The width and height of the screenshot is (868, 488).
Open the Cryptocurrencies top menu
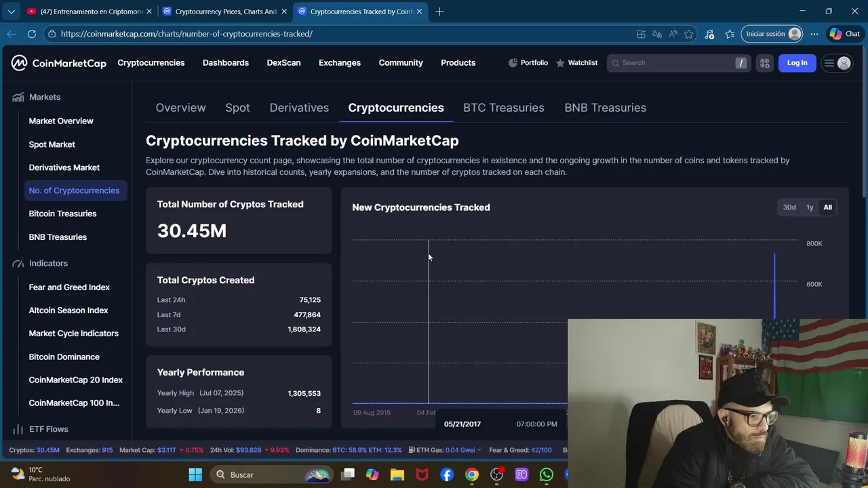[x=151, y=63]
